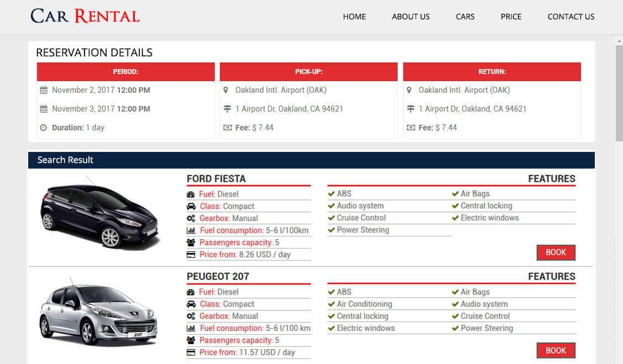
Task: Click the RETURN header
Action: [x=492, y=71]
